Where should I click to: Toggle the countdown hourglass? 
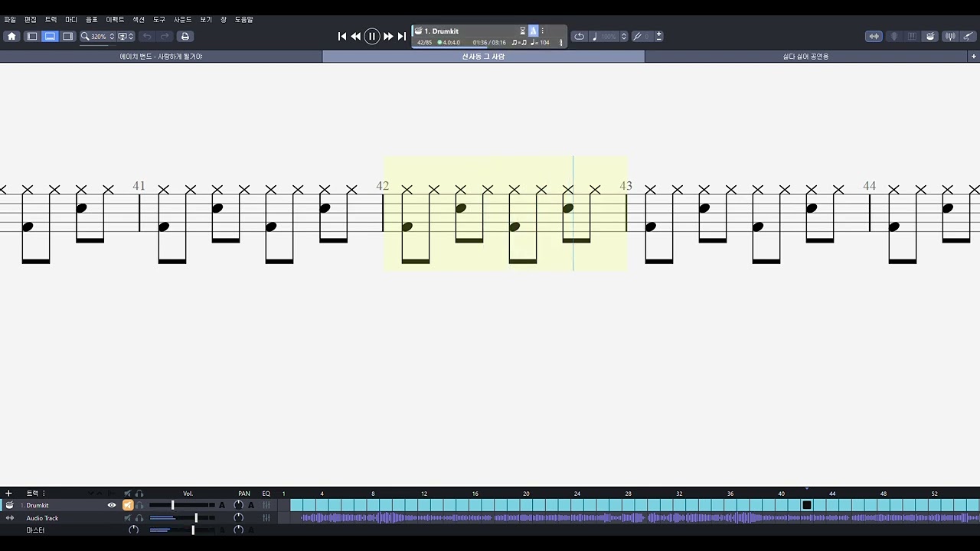click(x=523, y=31)
